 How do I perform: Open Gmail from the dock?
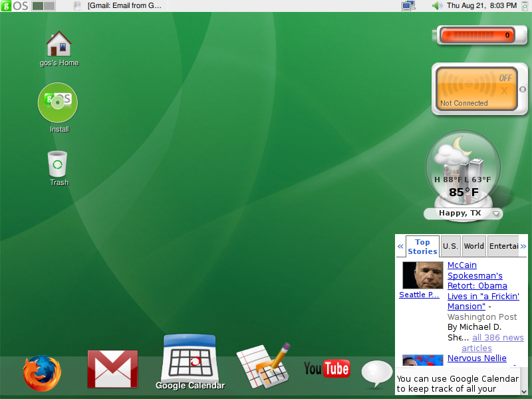tap(112, 369)
